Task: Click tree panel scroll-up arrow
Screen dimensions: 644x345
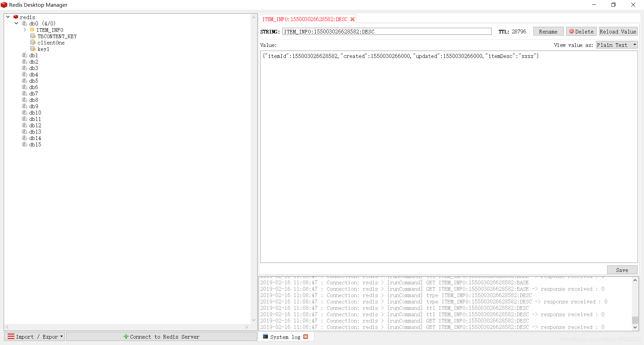Action: [254, 17]
